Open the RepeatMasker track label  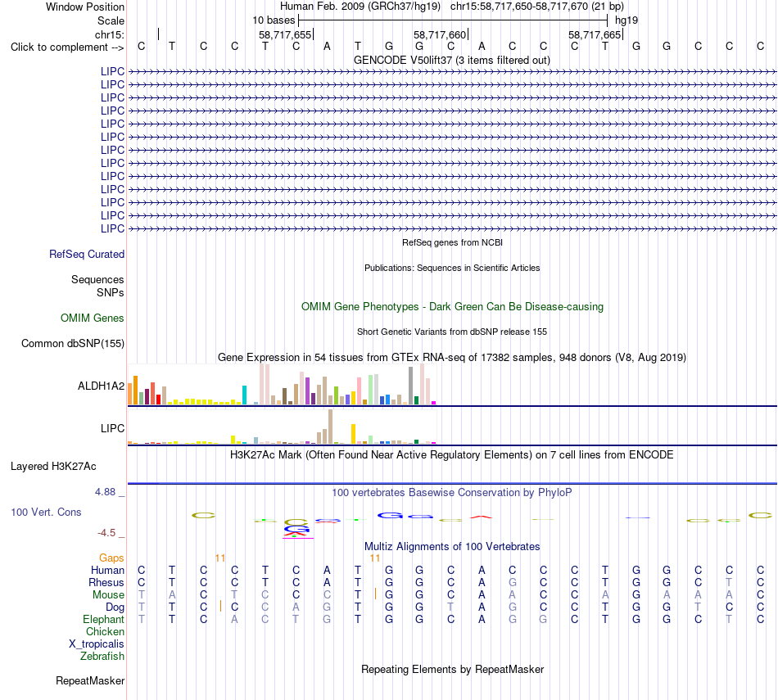(x=90, y=680)
